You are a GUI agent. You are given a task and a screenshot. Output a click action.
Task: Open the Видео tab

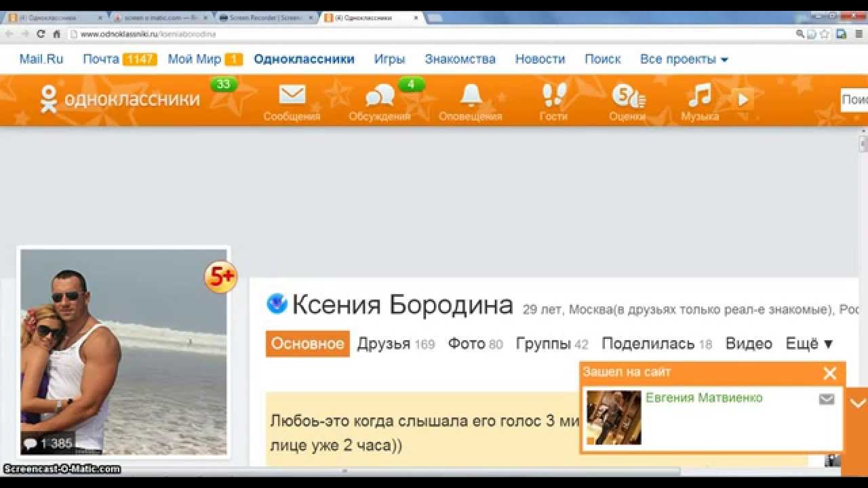point(749,344)
